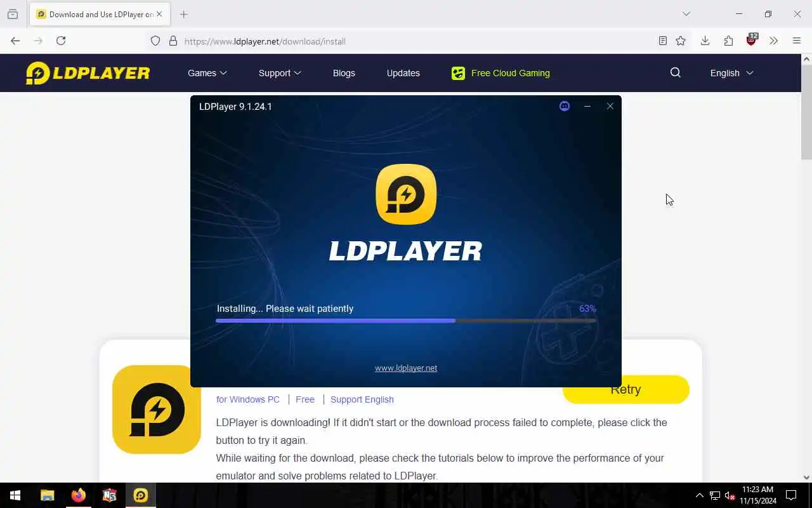Click the Retry download button
The height and width of the screenshot is (508, 812).
625,389
